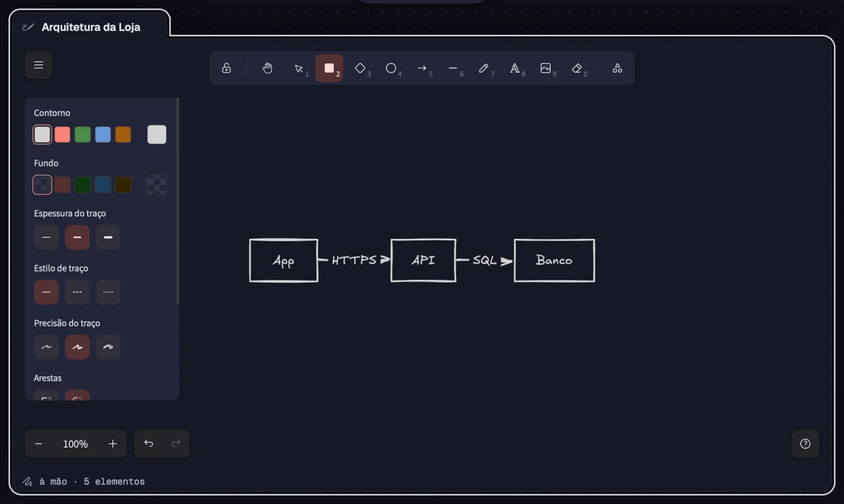Select the App box on canvas

pos(284,260)
